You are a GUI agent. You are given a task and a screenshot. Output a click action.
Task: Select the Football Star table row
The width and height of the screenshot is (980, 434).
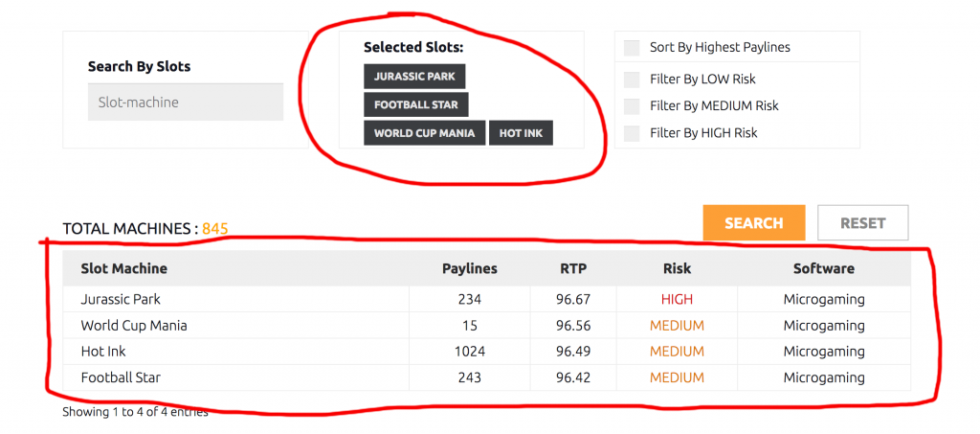[x=486, y=377]
